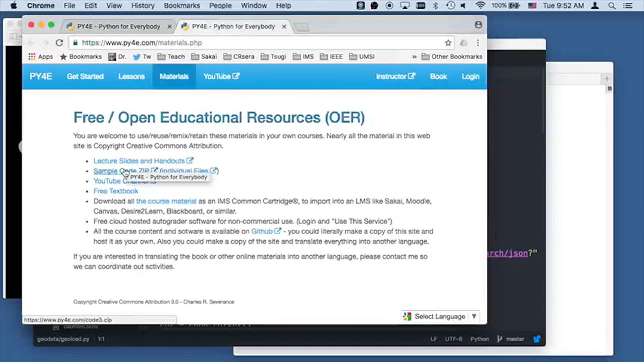This screenshot has width=644, height=362.
Task: Click the secure lock icon in address bar
Action: pyautogui.click(x=75, y=43)
